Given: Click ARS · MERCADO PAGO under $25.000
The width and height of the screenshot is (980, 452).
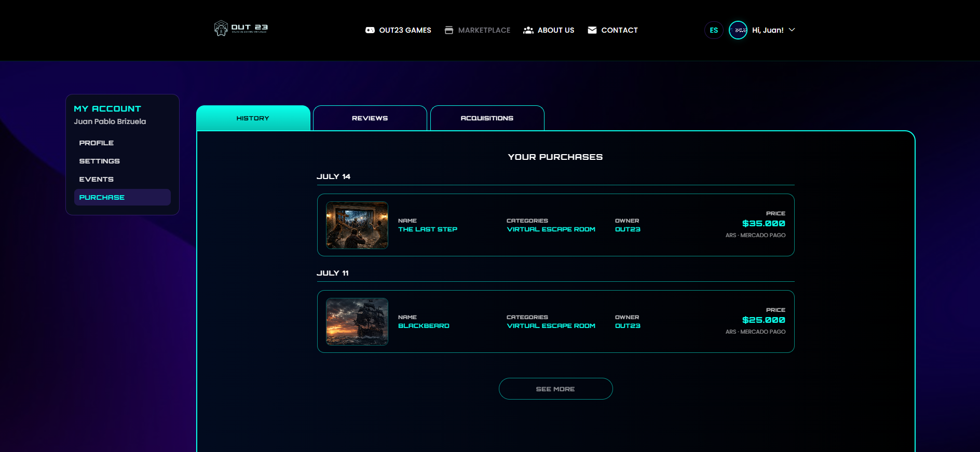Looking at the screenshot, I should coord(755,332).
